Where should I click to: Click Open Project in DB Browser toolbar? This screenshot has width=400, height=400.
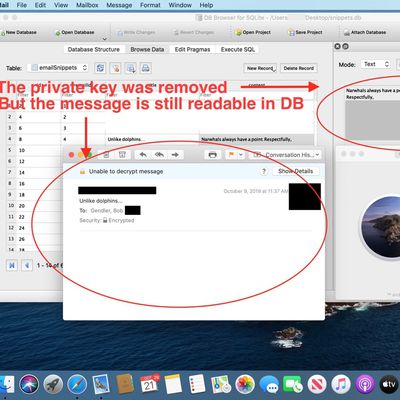click(x=253, y=32)
